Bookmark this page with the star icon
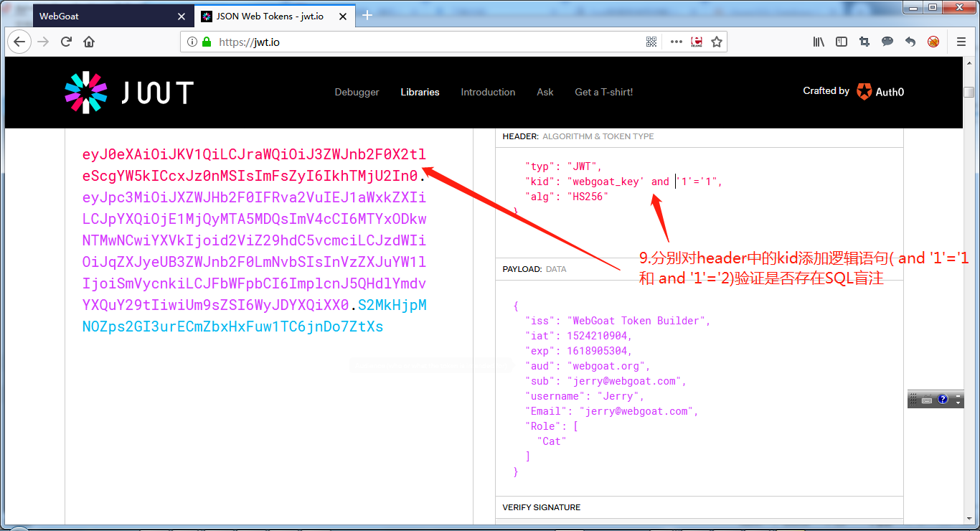This screenshot has height=531, width=980. [716, 42]
